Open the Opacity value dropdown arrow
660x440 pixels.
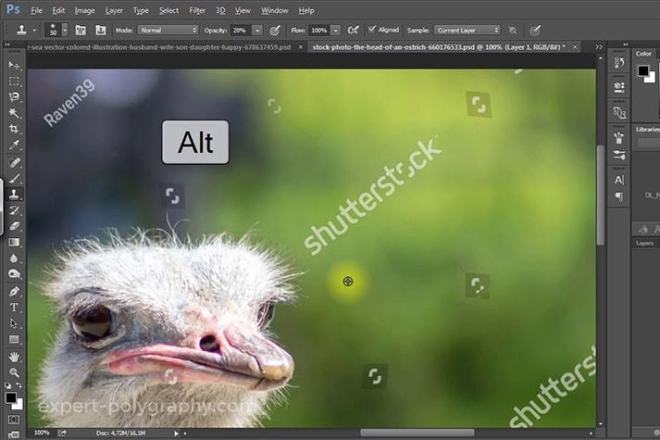click(x=257, y=30)
